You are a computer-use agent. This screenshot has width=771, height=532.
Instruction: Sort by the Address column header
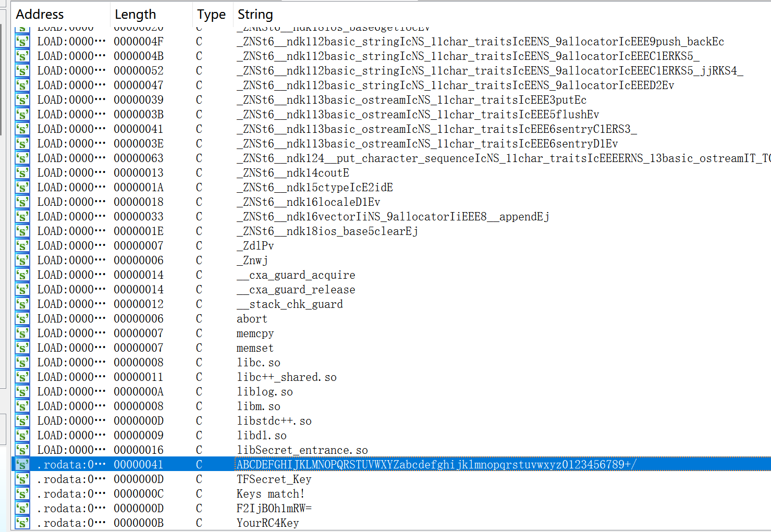tap(40, 14)
